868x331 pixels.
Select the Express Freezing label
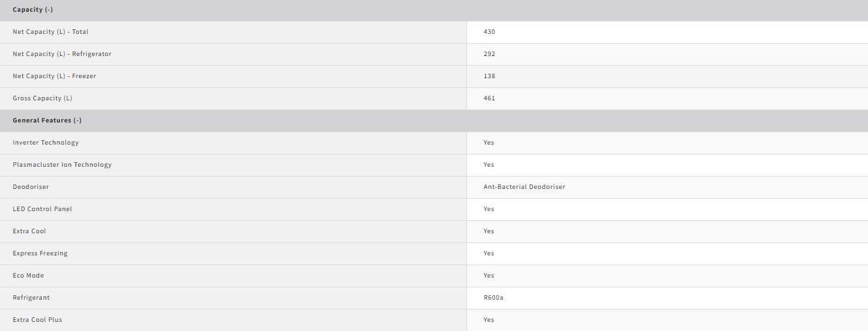pyautogui.click(x=40, y=253)
